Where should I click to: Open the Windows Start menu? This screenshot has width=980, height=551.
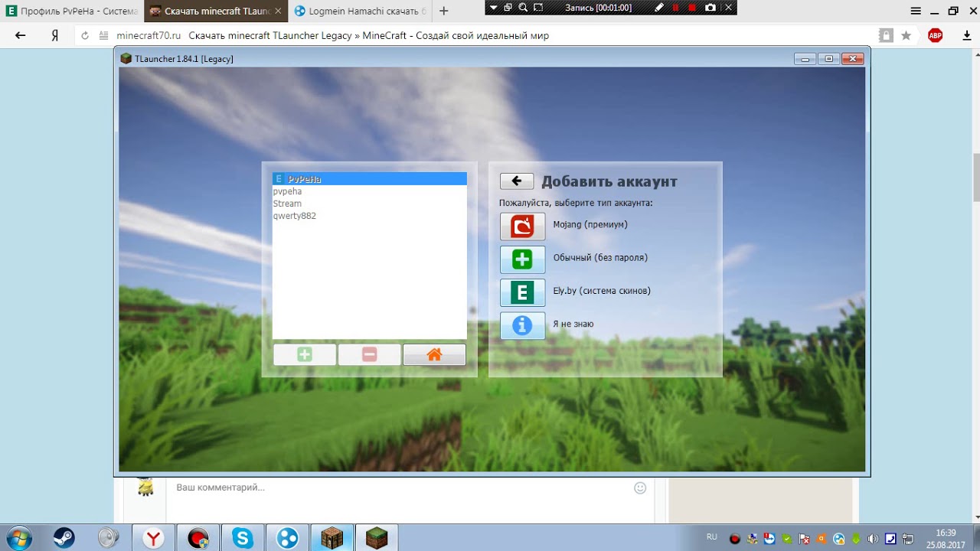(18, 538)
